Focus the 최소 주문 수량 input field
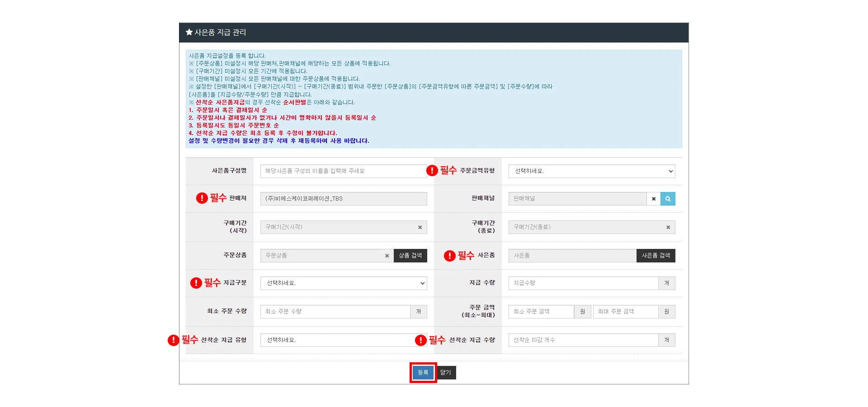868x407 pixels. [x=335, y=312]
